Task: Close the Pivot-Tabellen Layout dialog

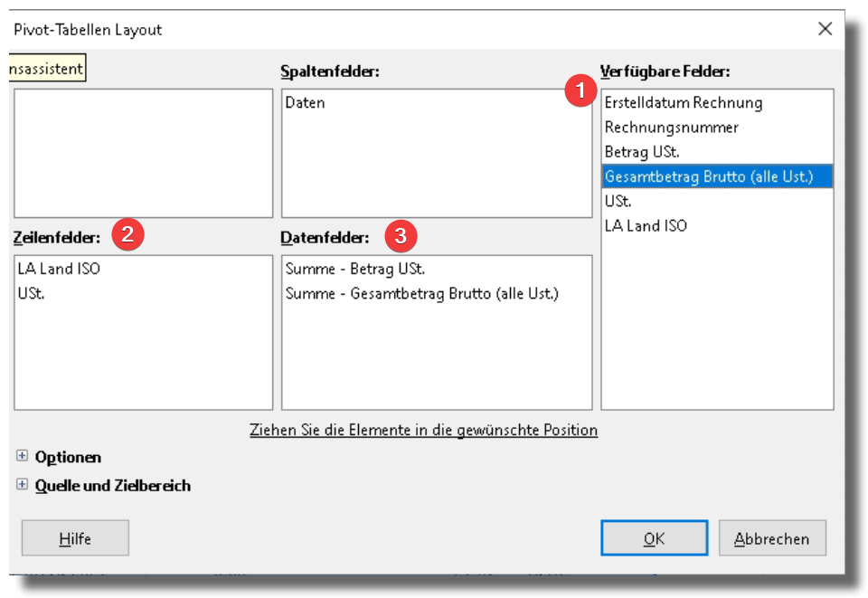Action: click(825, 29)
